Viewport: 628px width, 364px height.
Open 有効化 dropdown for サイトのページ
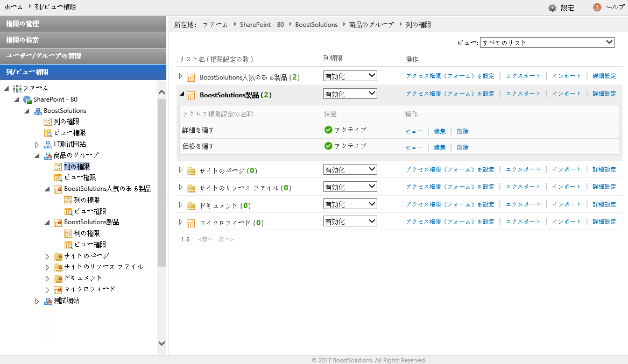coord(350,169)
